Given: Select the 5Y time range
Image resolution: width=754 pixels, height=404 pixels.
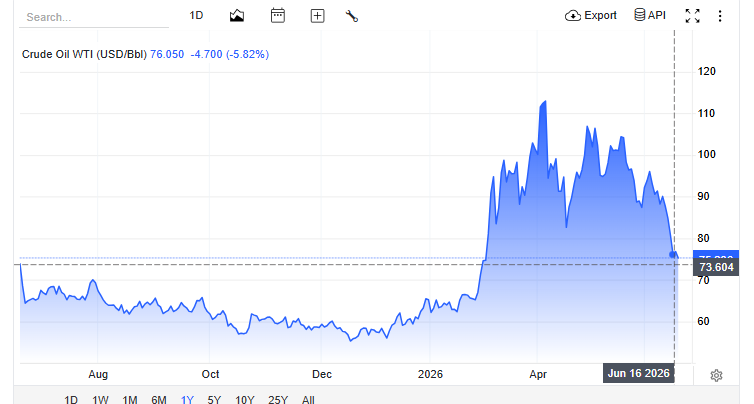Looking at the screenshot, I should (214, 399).
